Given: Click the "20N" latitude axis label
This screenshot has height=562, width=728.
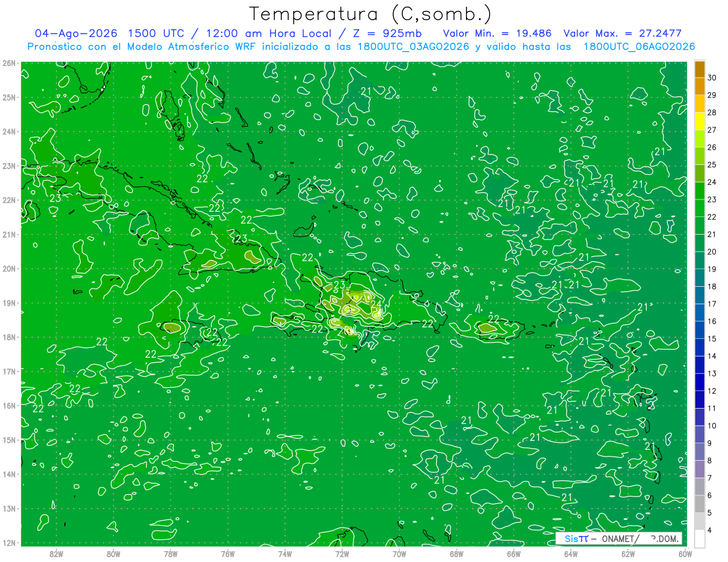Looking at the screenshot, I should click(x=8, y=269).
